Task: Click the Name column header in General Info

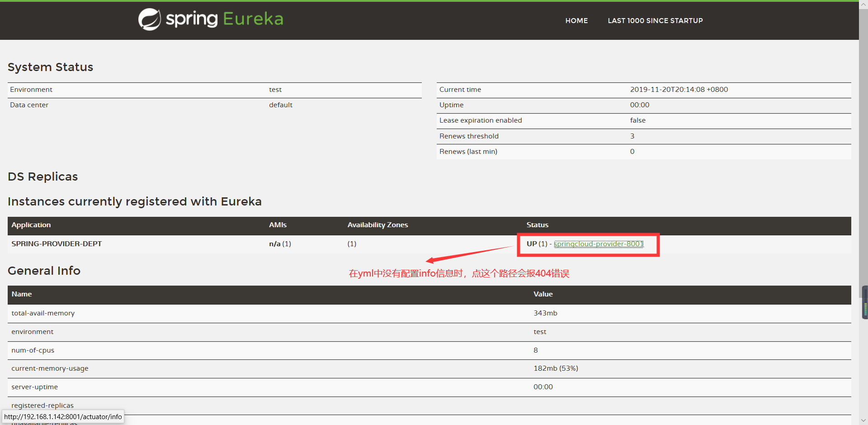Action: [22, 294]
